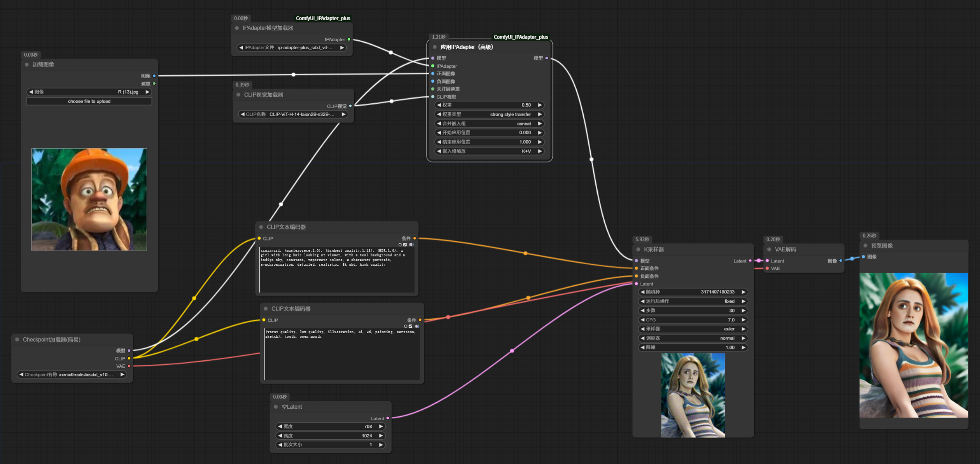
Task: Click speaker icon in negative prompt encoder
Action: click(x=417, y=326)
